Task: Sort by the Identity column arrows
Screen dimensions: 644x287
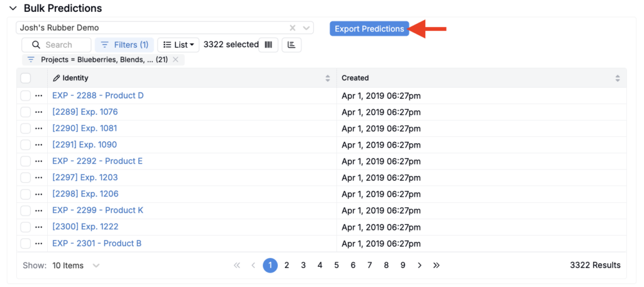Action: 328,78
